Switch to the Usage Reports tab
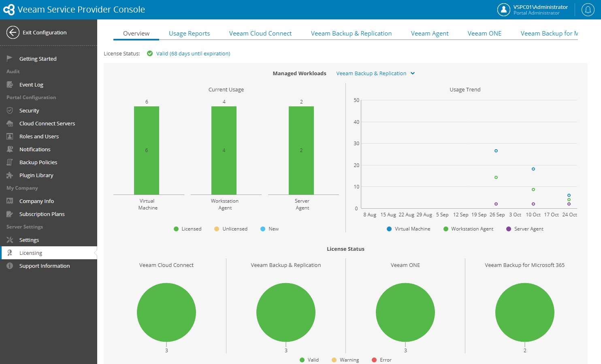 click(189, 34)
